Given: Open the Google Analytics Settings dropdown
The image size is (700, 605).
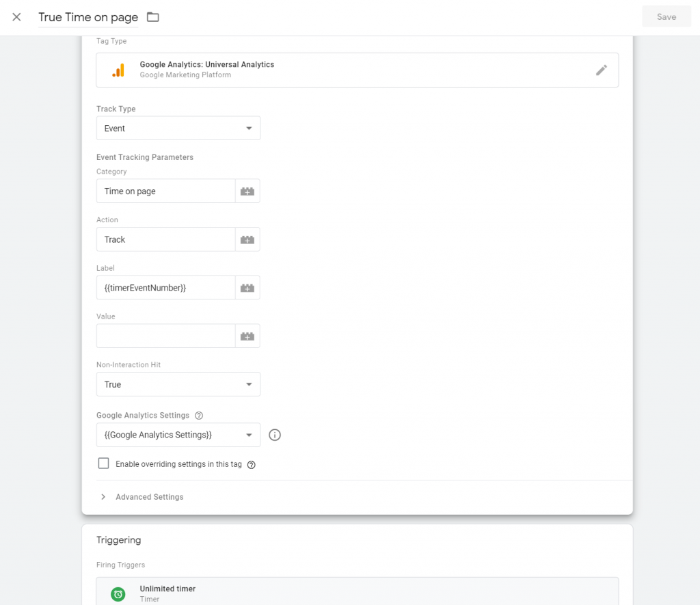Looking at the screenshot, I should (x=178, y=435).
